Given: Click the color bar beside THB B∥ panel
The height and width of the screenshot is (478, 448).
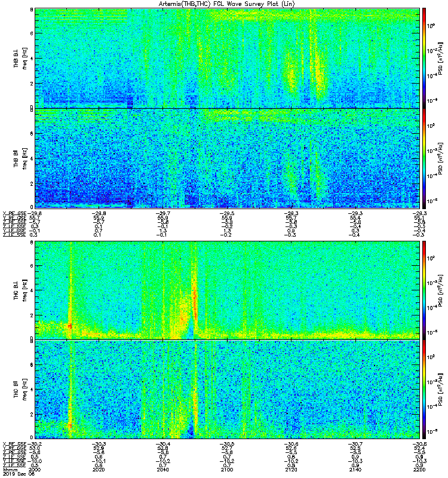Looking at the screenshot, I should [x=424, y=158].
